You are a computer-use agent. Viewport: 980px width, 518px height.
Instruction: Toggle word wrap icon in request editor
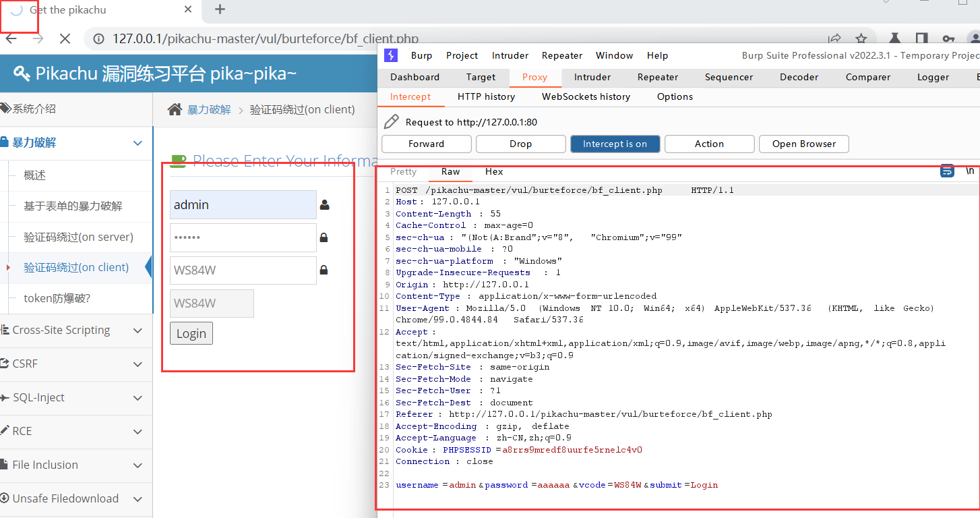[x=947, y=171]
